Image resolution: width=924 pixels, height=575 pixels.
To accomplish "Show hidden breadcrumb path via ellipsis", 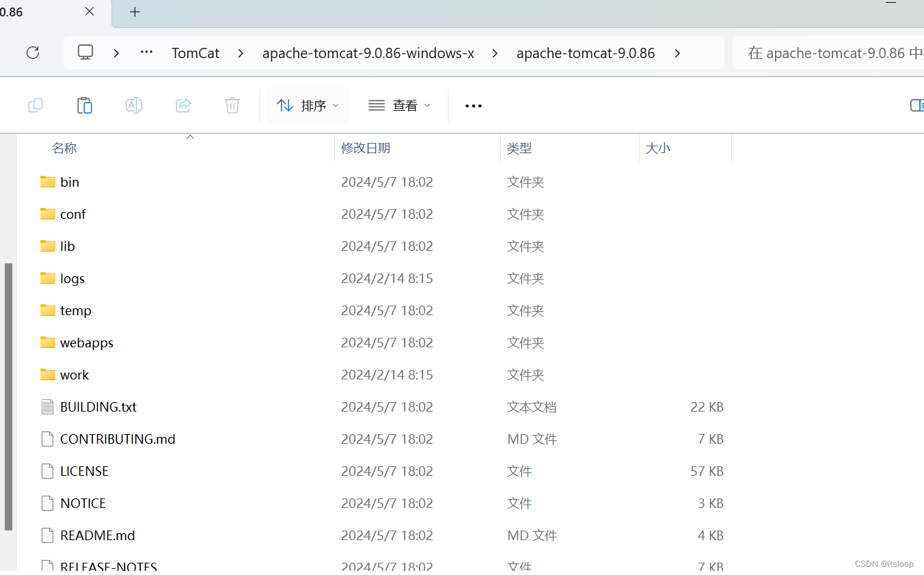I will (x=146, y=53).
